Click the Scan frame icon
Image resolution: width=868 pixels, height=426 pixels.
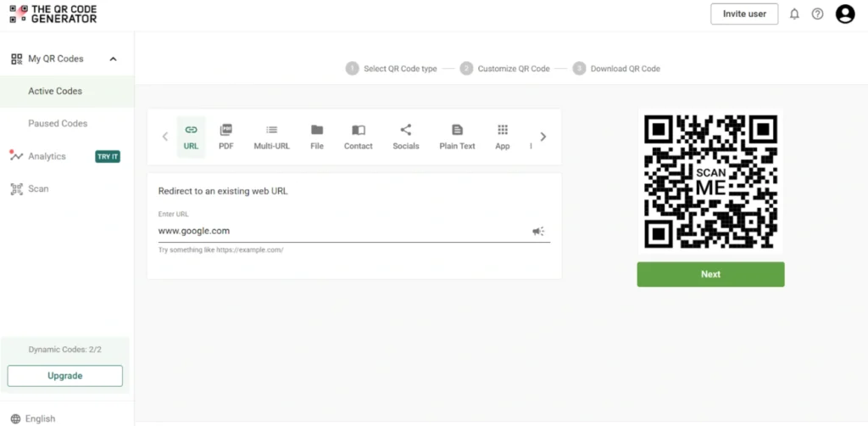[17, 189]
